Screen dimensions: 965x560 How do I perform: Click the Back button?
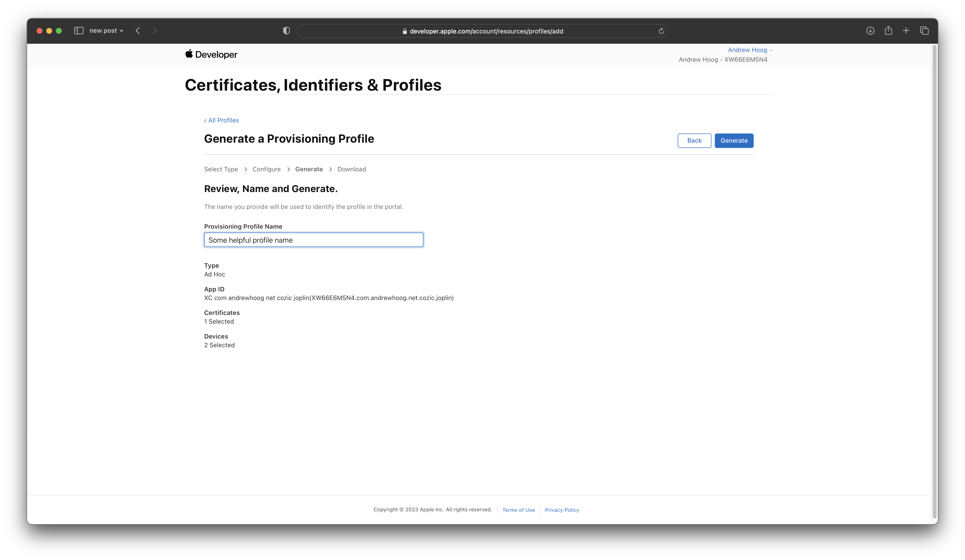[x=694, y=140]
